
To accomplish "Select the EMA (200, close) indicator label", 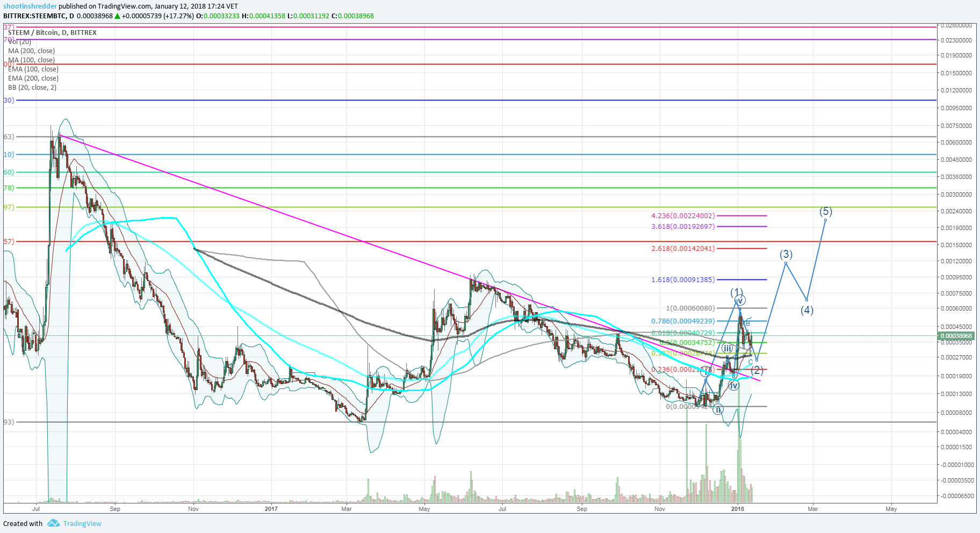I will (33, 78).
